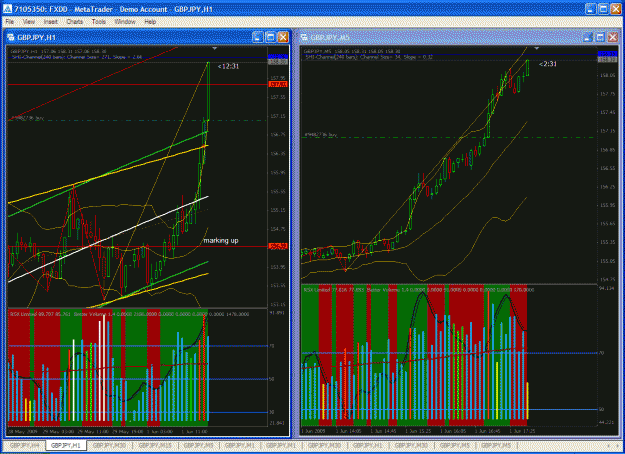Maximize the main MetaTrader window
Viewport: 625px width, 454px height.
tap(603, 9)
